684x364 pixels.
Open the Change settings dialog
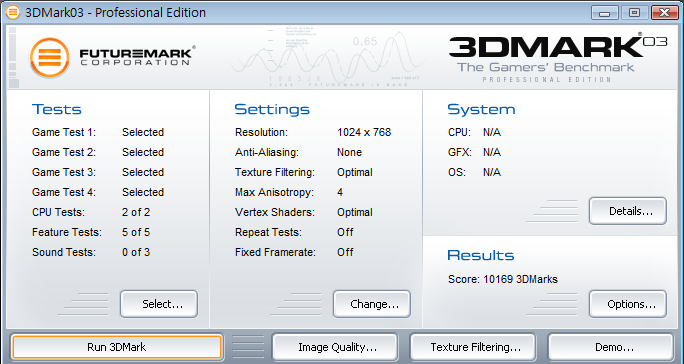pos(372,304)
